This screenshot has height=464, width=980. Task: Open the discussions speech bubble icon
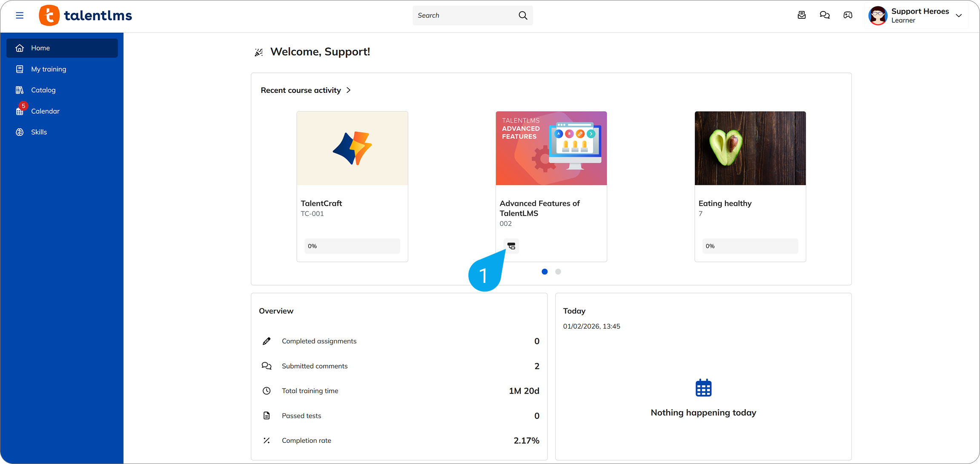click(825, 15)
